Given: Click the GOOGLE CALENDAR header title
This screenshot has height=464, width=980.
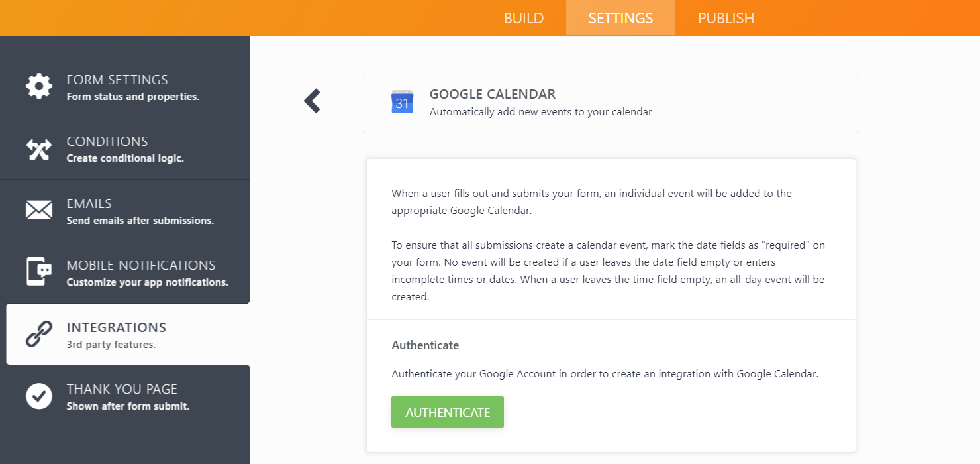Looking at the screenshot, I should (493, 94).
